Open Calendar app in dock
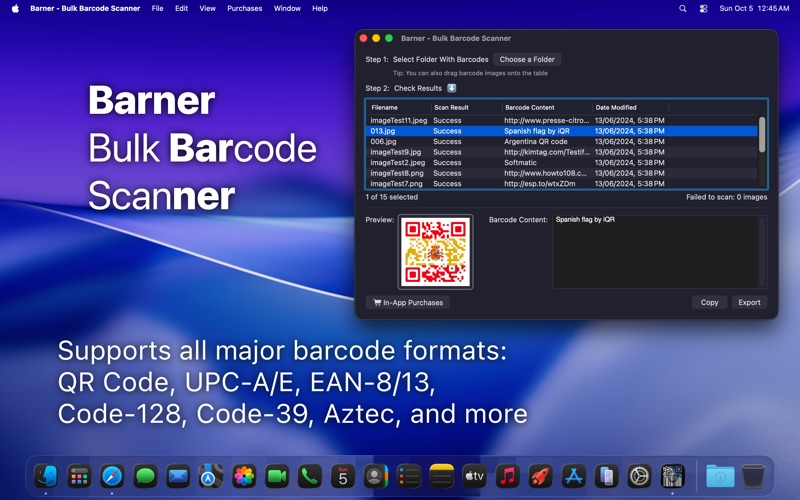The image size is (800, 500). [343, 477]
